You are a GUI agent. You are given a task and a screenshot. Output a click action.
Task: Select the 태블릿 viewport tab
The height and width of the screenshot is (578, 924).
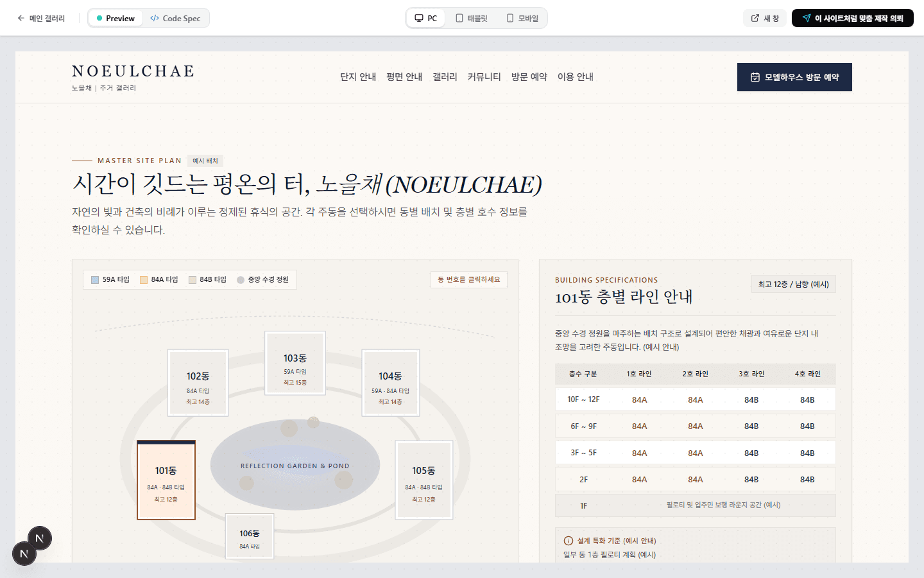[x=472, y=18]
